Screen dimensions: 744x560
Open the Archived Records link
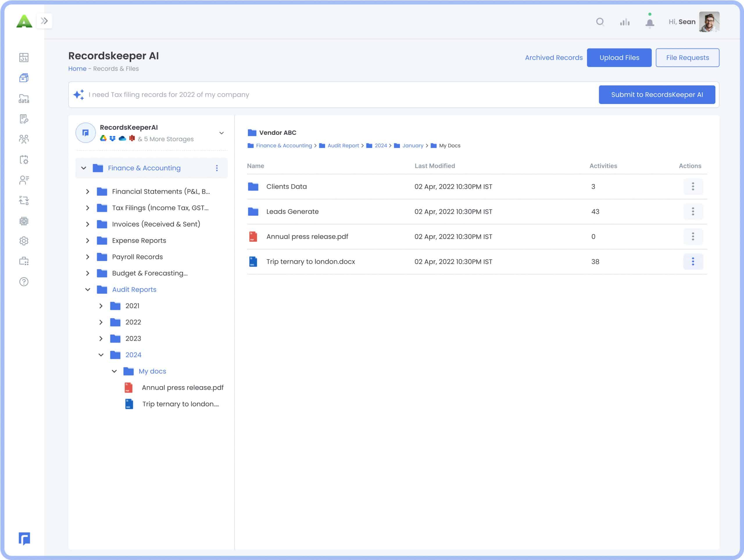554,58
